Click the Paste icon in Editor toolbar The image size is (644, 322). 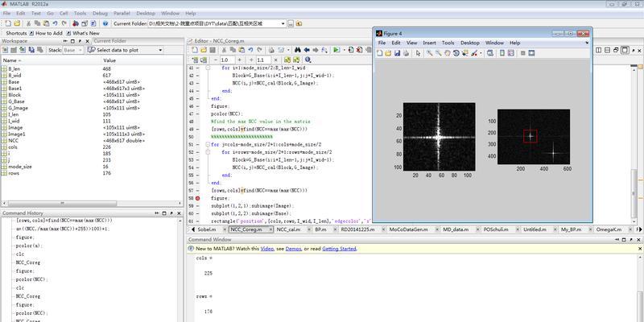241,50
